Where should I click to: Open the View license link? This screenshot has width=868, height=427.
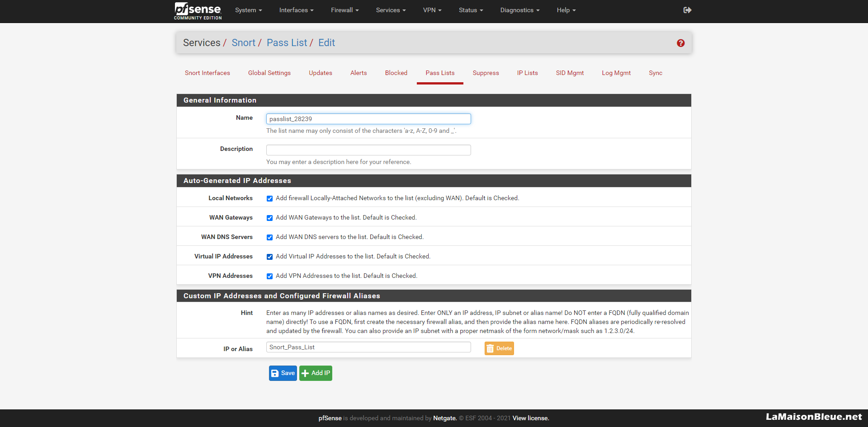(x=531, y=418)
